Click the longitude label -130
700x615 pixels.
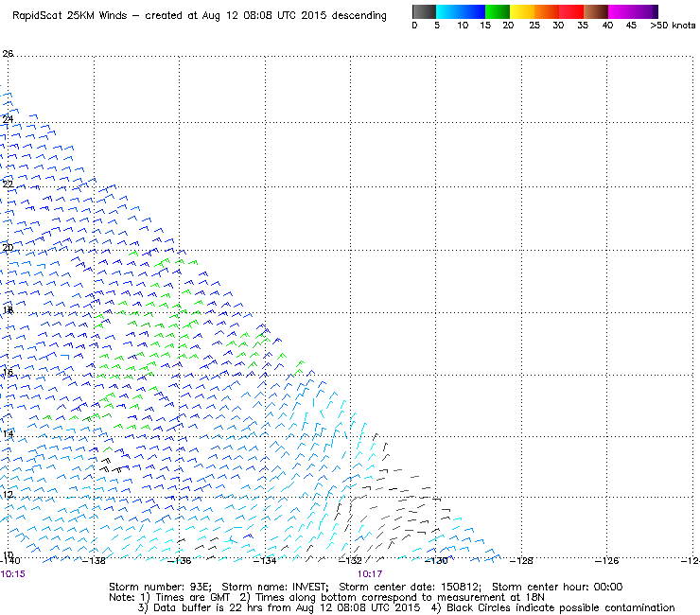436,560
